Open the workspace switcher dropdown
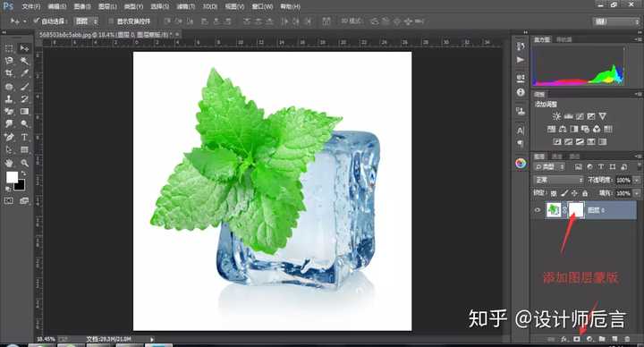The width and height of the screenshot is (644, 347). tap(616, 21)
